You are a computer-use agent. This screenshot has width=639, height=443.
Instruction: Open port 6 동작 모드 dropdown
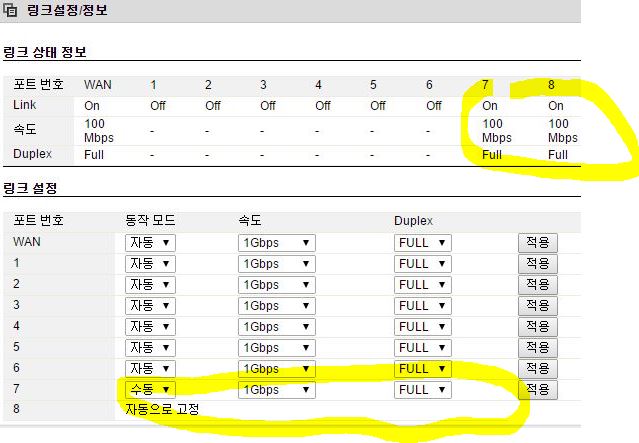click(x=150, y=369)
